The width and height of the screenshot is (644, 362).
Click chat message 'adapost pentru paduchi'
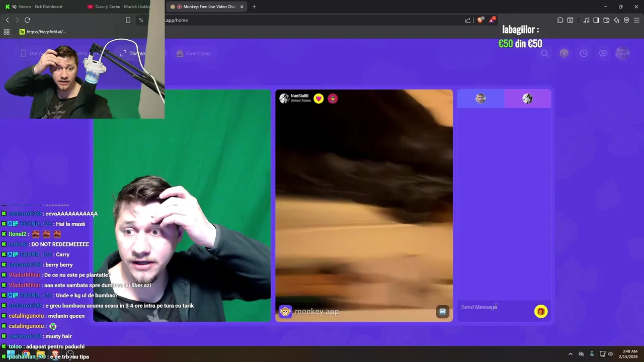(x=56, y=346)
